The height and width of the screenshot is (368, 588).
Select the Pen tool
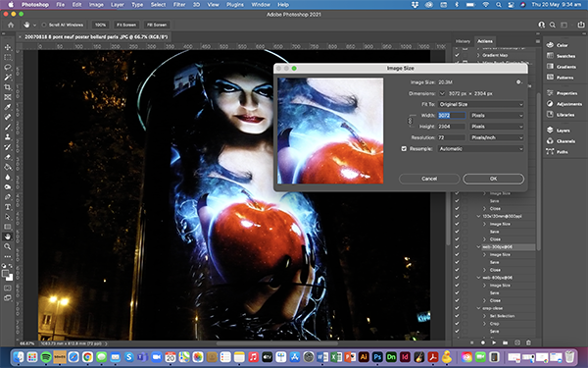8,197
